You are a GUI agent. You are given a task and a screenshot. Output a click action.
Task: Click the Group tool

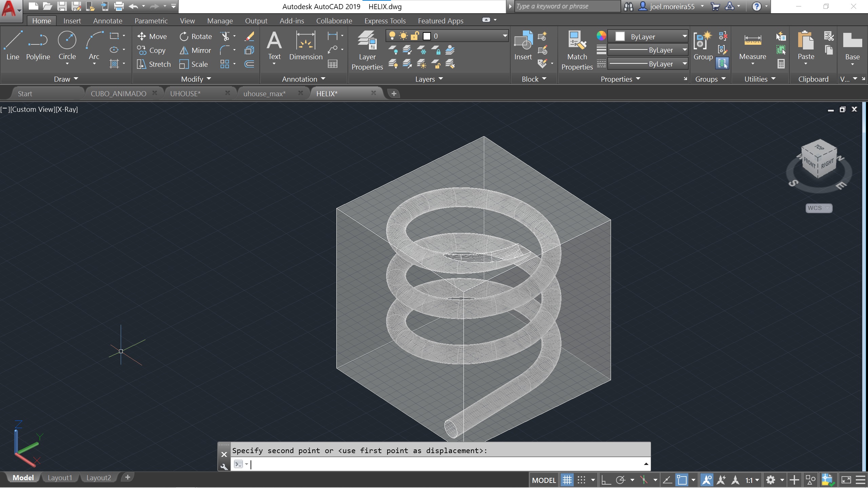[x=703, y=45]
